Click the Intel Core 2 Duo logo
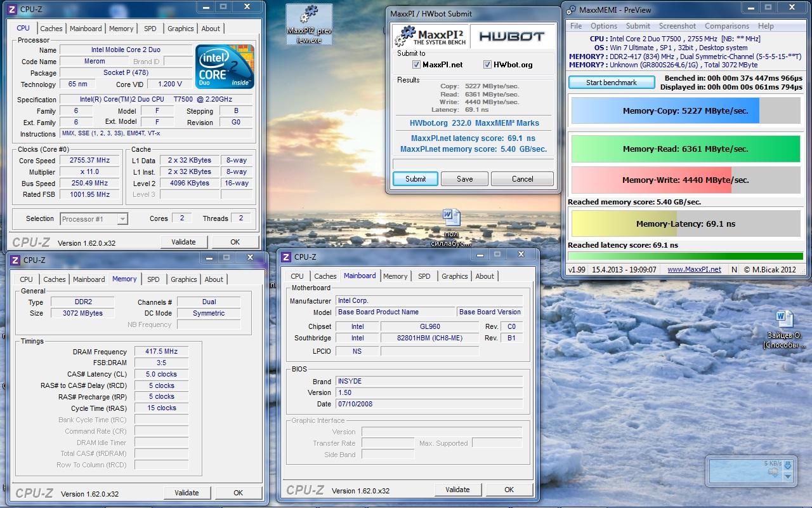 click(x=225, y=67)
